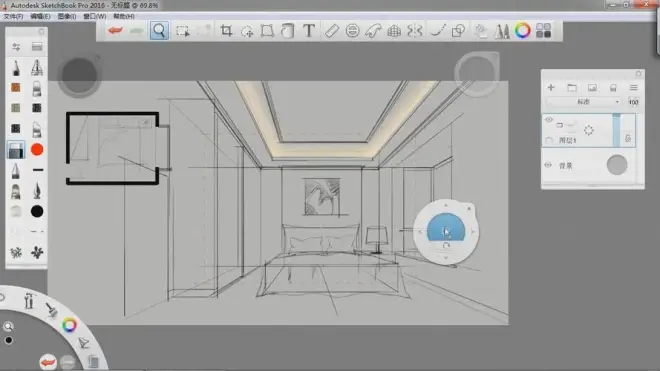Open brush icon on lagoon

point(51,310)
